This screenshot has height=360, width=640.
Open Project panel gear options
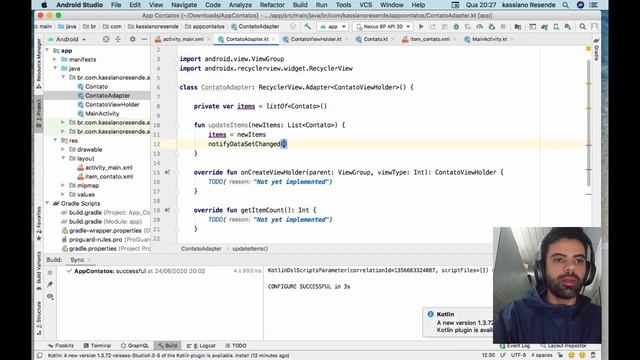(x=133, y=39)
